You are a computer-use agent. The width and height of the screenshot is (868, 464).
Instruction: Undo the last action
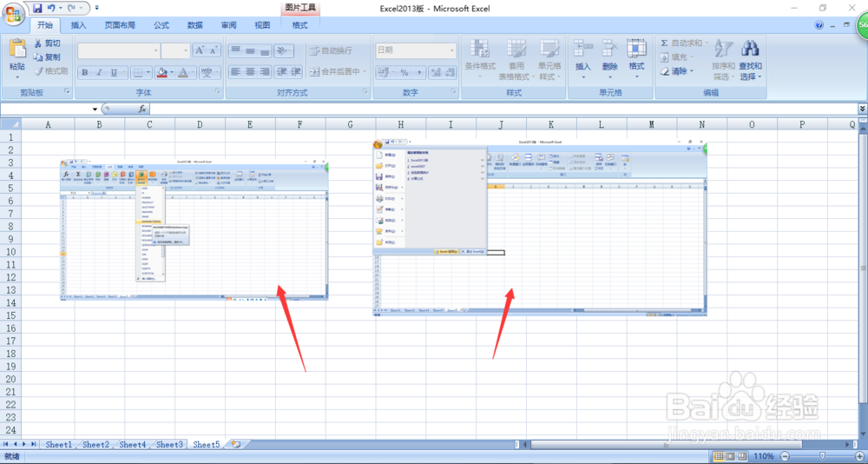(x=51, y=8)
